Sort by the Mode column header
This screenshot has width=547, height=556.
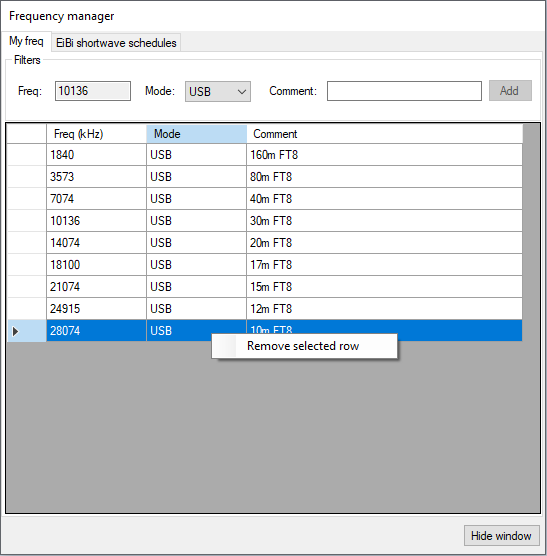point(196,134)
